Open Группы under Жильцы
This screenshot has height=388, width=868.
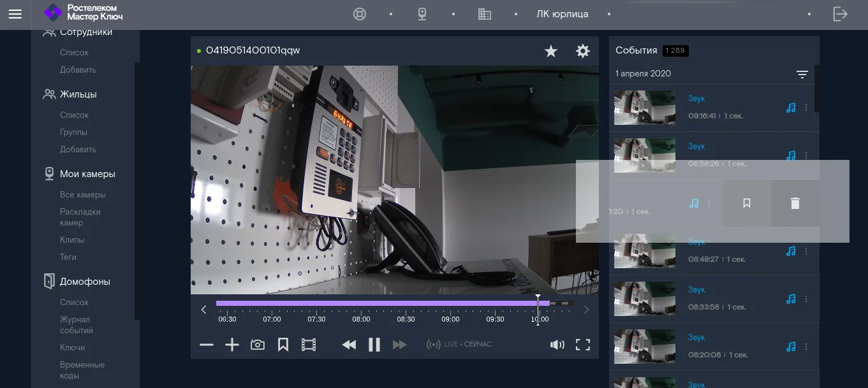[x=73, y=133]
